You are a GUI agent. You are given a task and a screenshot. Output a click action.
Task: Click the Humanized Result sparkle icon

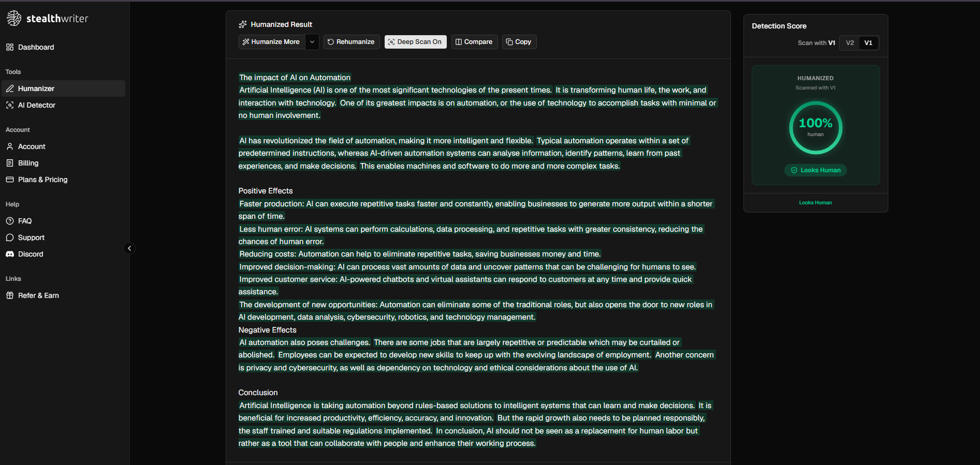point(243,24)
